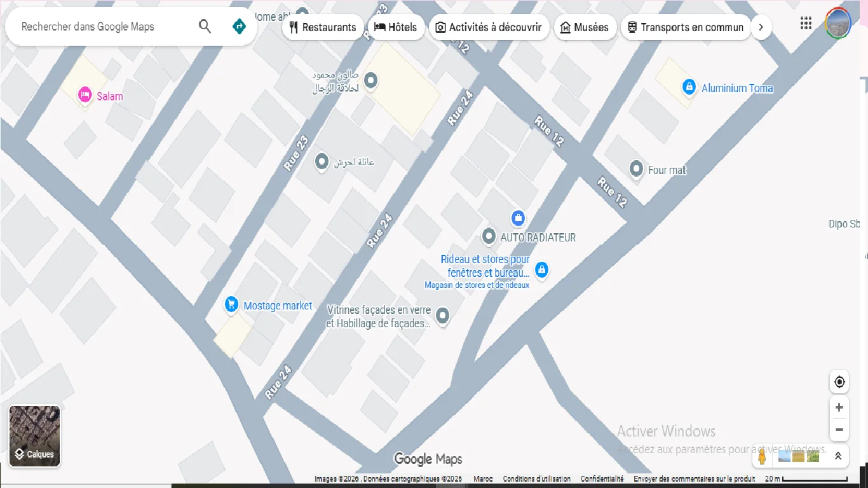Open the Google apps grid
The width and height of the screenshot is (868, 488).
[806, 24]
